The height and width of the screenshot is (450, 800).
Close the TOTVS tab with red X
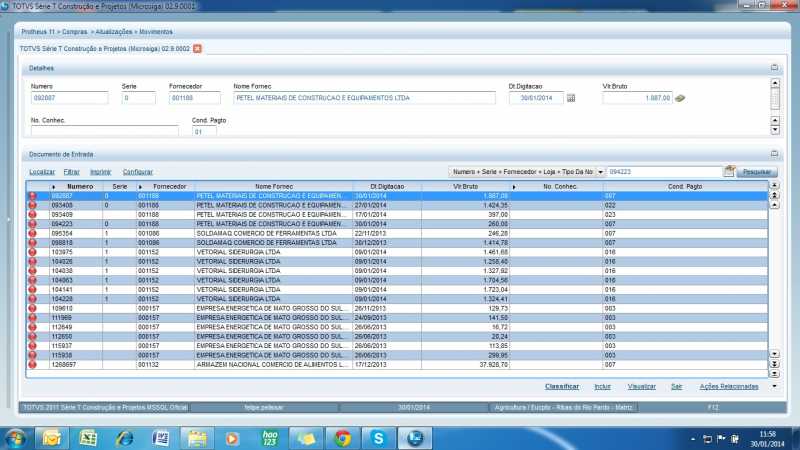(x=197, y=48)
